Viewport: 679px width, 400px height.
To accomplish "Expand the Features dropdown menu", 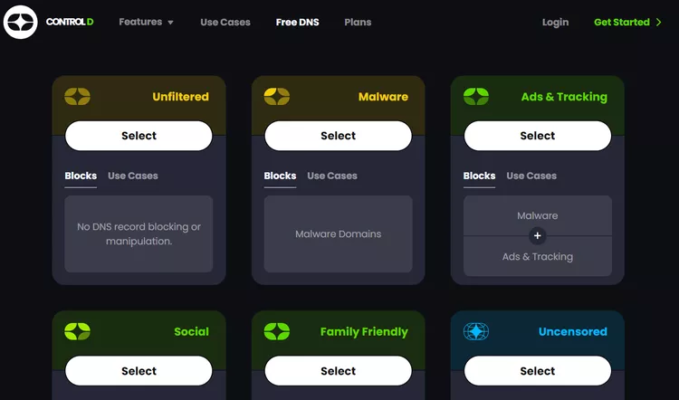I will [x=146, y=22].
